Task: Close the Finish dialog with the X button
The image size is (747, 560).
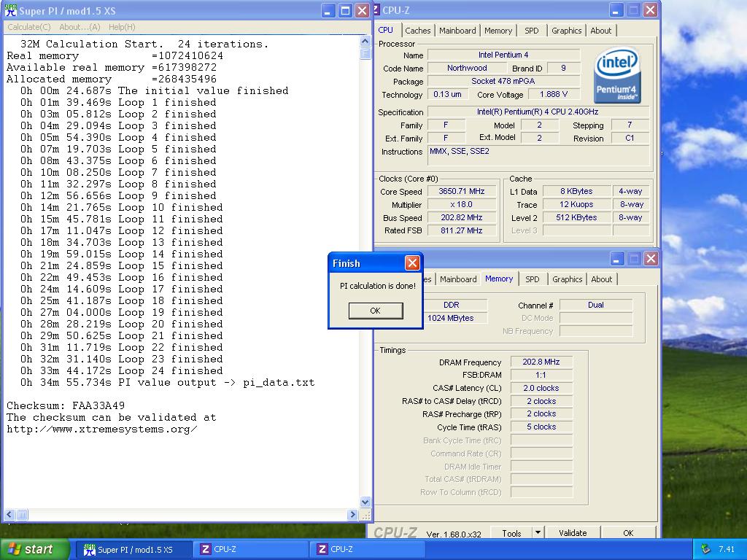Action: 412,262
